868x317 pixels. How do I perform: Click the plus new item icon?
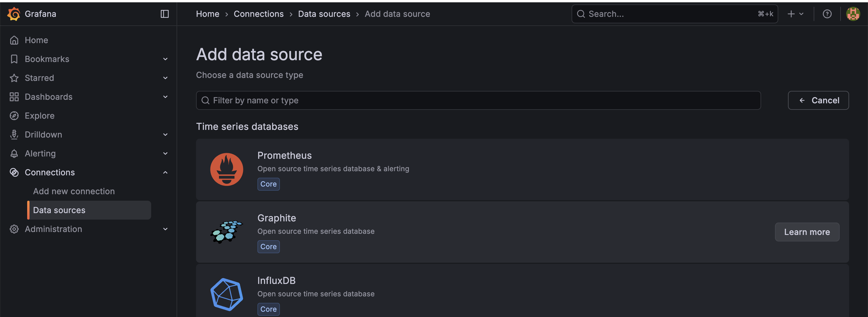(791, 14)
